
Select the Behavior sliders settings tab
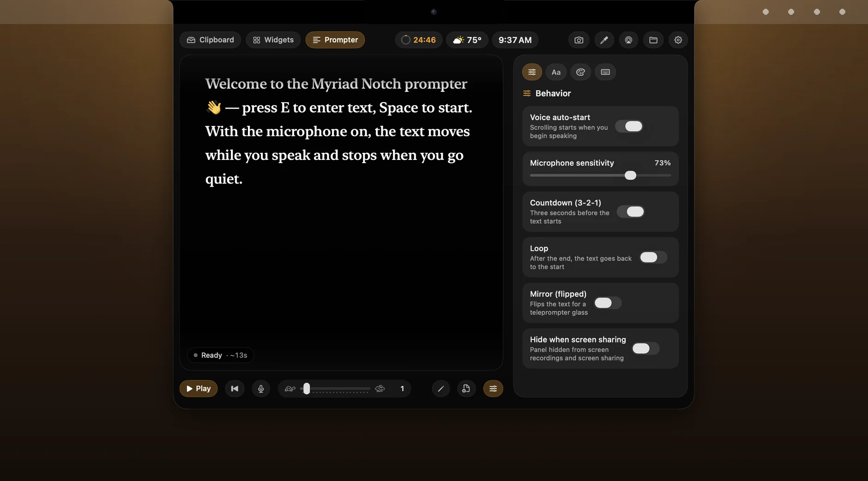coord(532,72)
